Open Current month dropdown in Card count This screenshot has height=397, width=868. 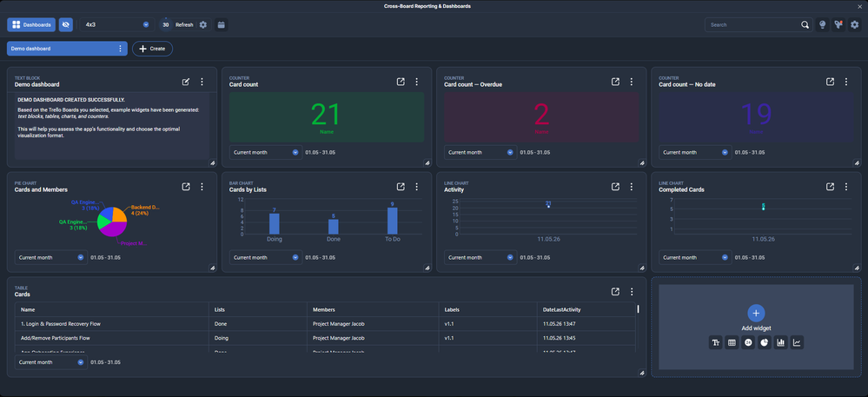[266, 152]
